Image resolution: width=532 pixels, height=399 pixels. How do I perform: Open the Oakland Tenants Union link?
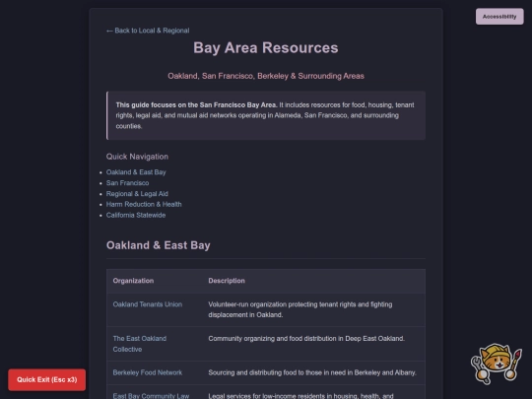(x=148, y=304)
